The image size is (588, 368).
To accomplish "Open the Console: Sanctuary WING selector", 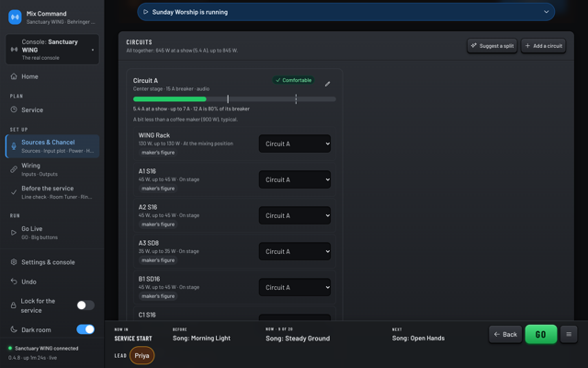I will tap(52, 50).
